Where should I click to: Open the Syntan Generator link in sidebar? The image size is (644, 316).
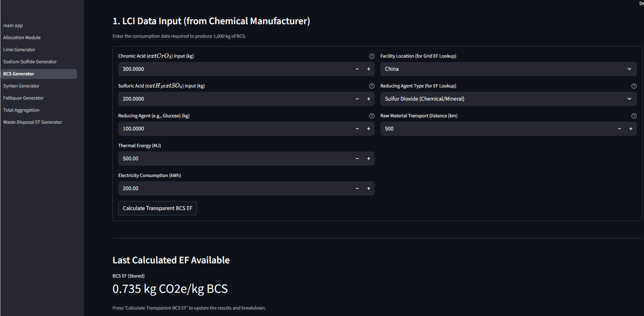[21, 86]
